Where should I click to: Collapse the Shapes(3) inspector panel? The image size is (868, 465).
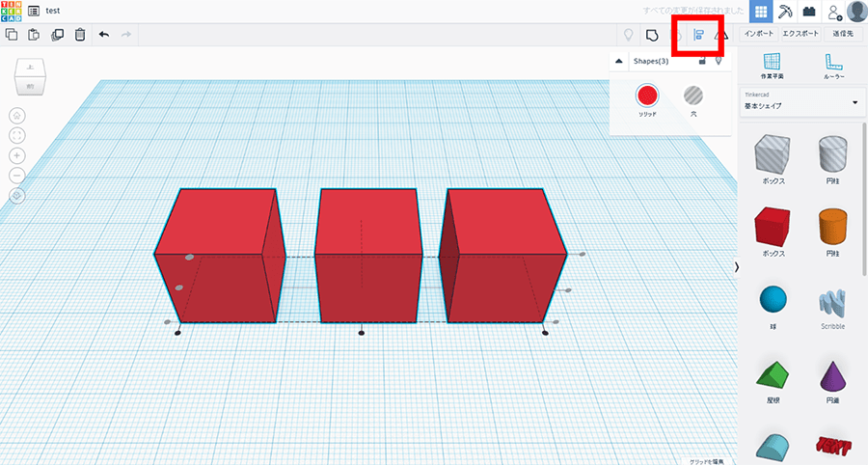tap(619, 61)
